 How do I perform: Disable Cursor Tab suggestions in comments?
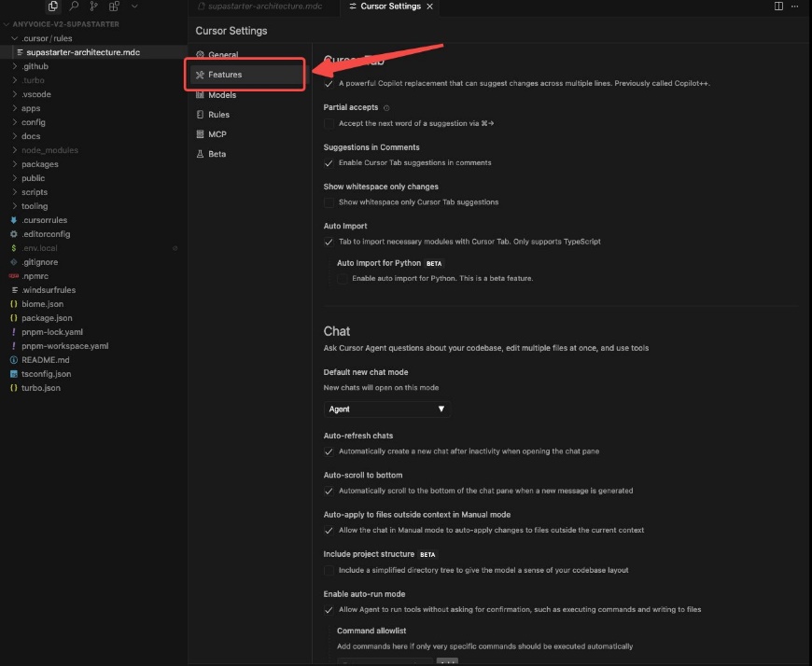(x=329, y=163)
